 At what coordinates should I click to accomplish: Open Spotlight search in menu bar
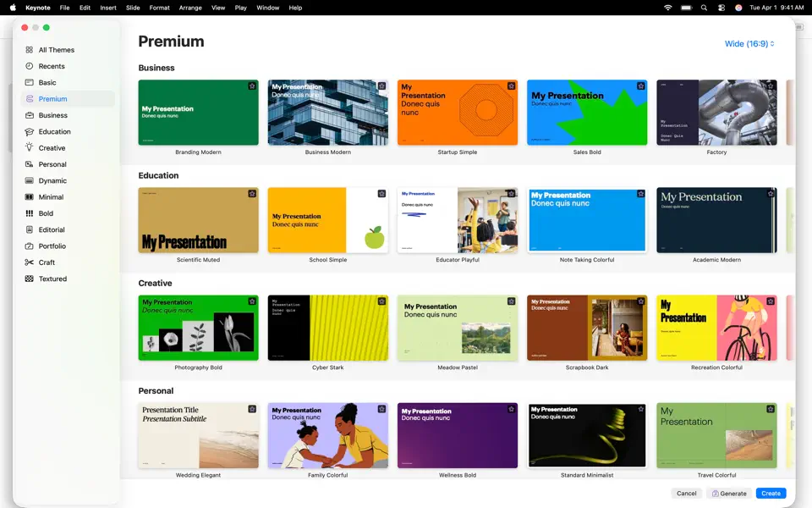(704, 8)
